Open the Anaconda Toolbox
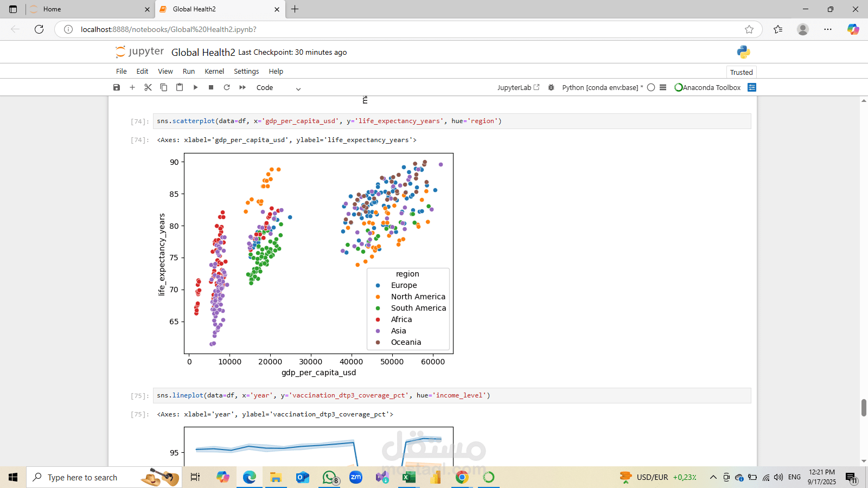Image resolution: width=868 pixels, height=488 pixels. (707, 87)
